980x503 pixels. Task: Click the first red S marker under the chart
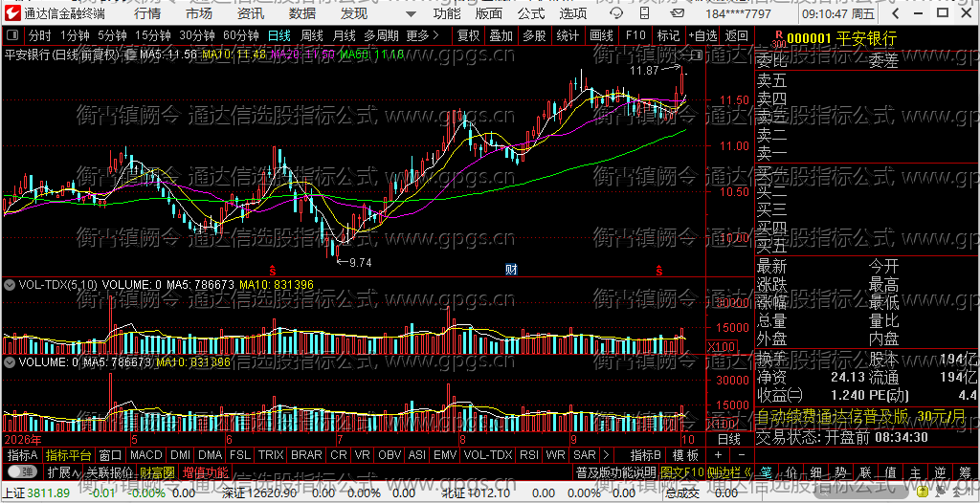click(x=273, y=270)
